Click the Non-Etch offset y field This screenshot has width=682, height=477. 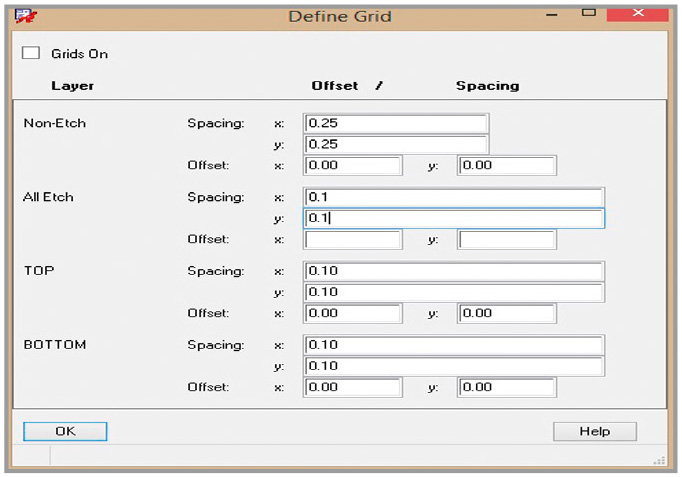pyautogui.click(x=507, y=166)
